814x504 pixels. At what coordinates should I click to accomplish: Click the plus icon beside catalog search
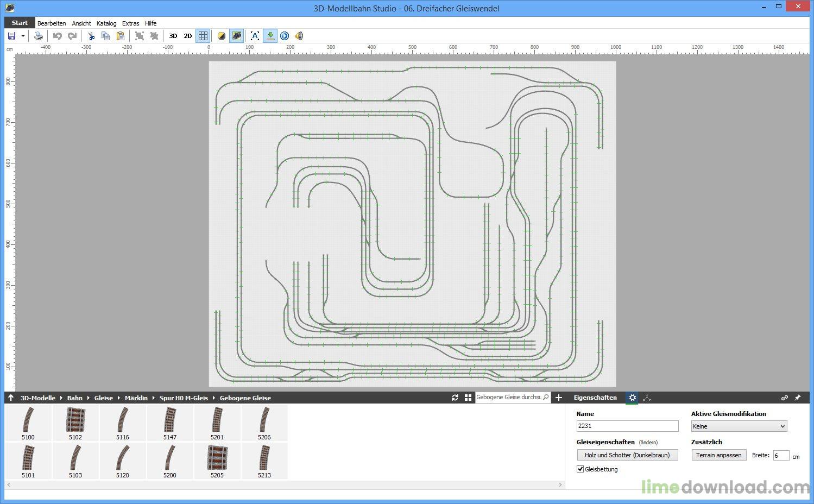559,398
